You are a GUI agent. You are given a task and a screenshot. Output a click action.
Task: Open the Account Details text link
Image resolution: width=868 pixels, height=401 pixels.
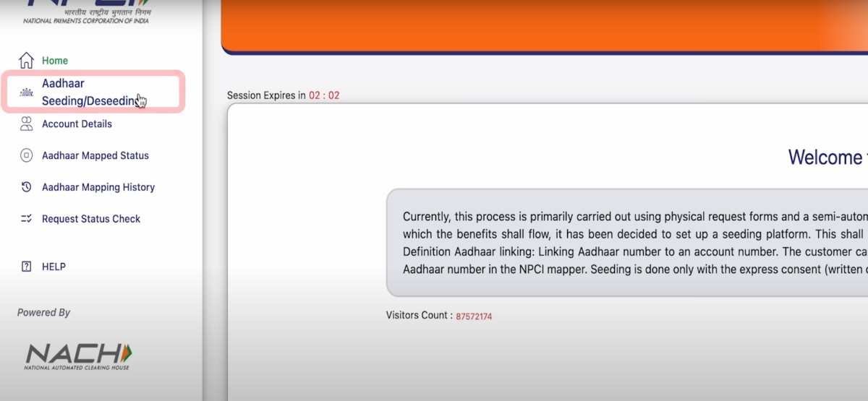[x=77, y=124]
